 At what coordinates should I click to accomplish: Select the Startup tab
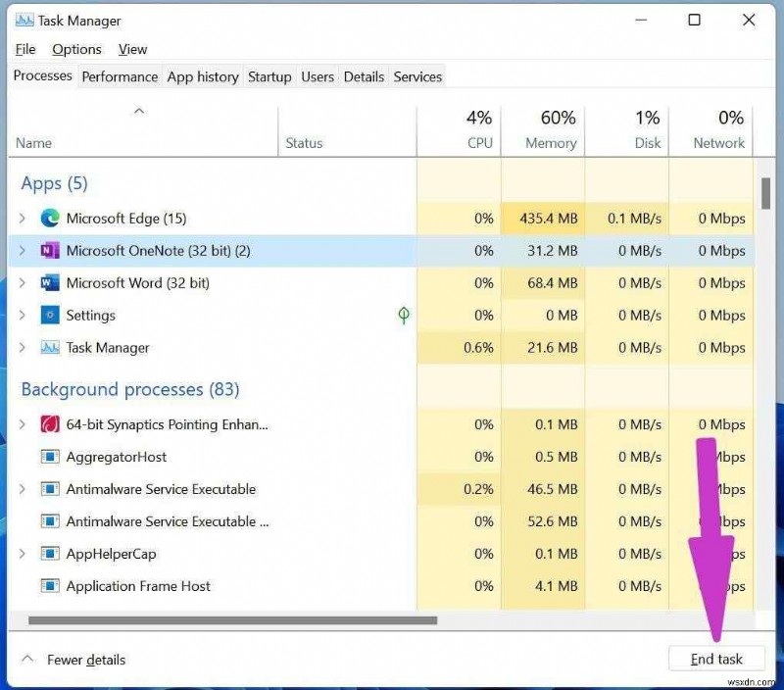[x=269, y=76]
